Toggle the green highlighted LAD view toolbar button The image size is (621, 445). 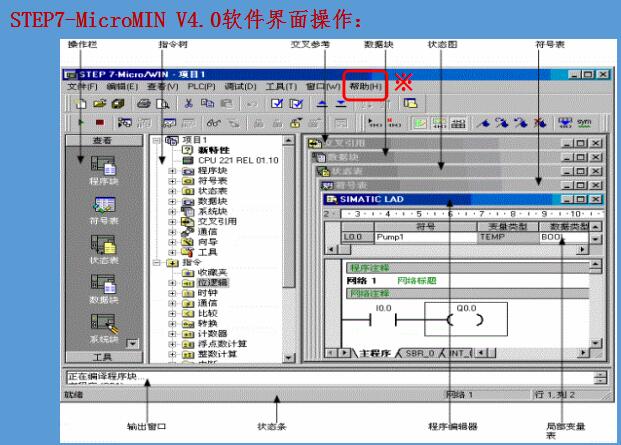(x=420, y=124)
